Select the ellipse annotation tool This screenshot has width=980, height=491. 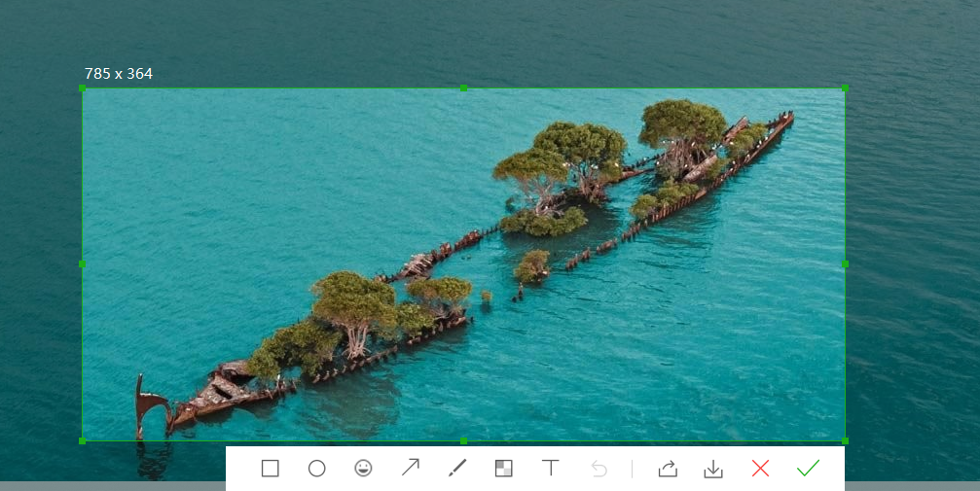tap(317, 469)
